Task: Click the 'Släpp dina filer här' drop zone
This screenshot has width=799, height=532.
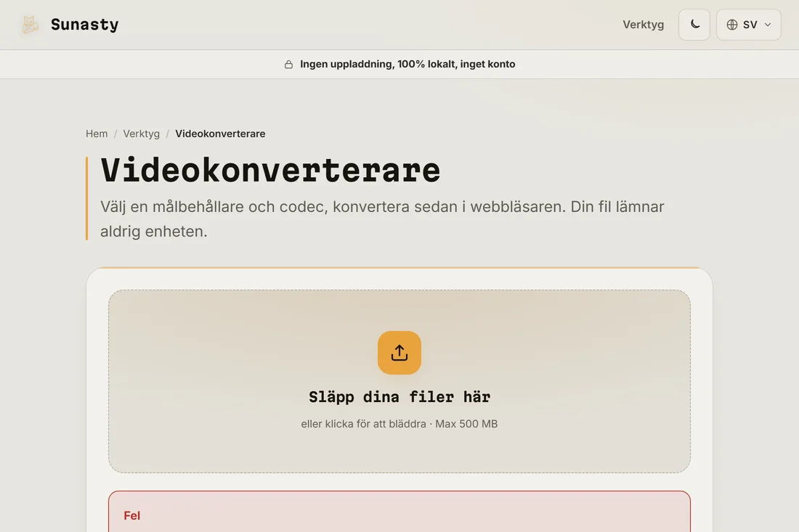Action: point(399,381)
